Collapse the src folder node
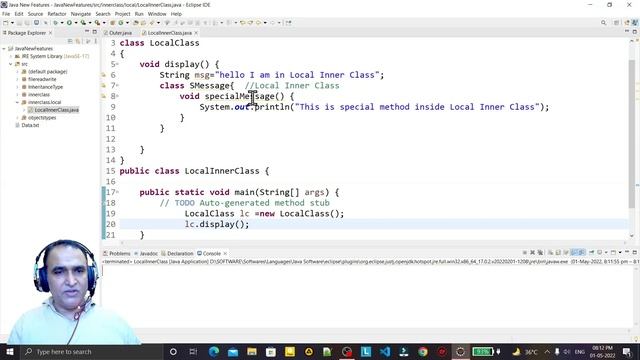 [11, 64]
